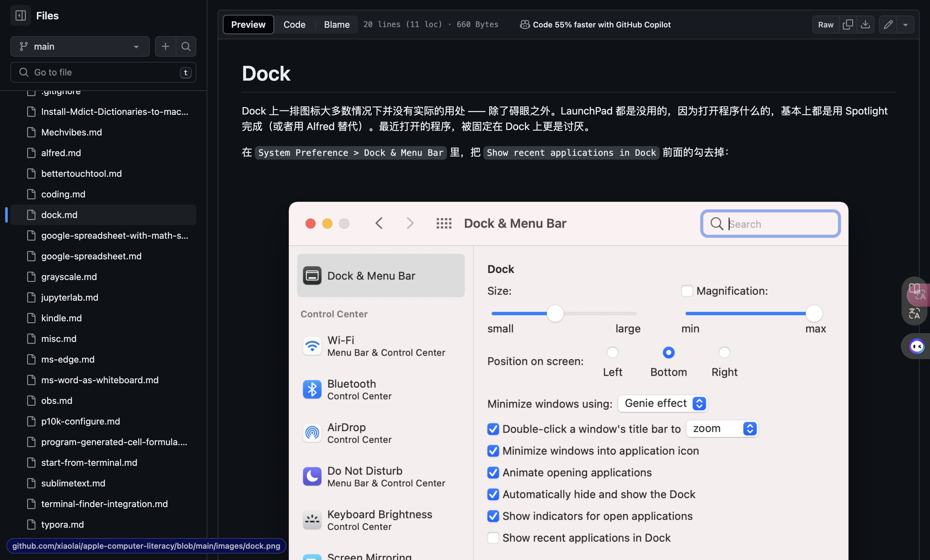Collapse the file tree sidebar icon
This screenshot has width=930, height=560.
point(20,15)
